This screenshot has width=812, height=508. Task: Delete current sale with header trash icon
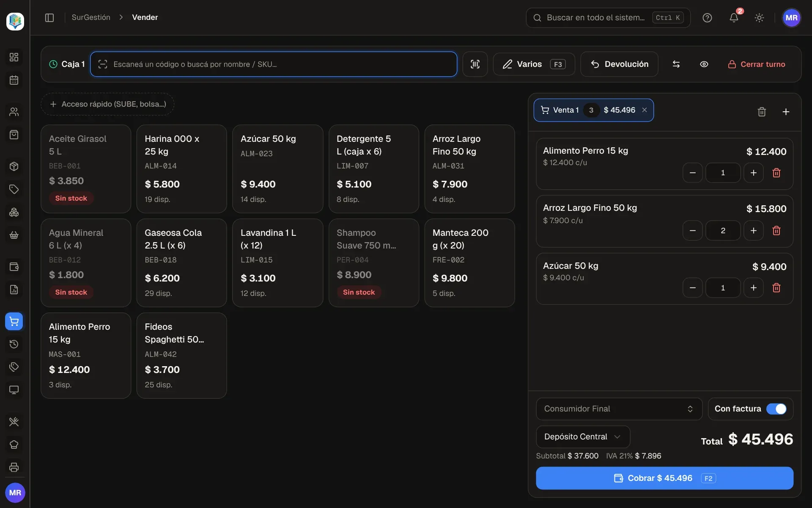point(762,112)
